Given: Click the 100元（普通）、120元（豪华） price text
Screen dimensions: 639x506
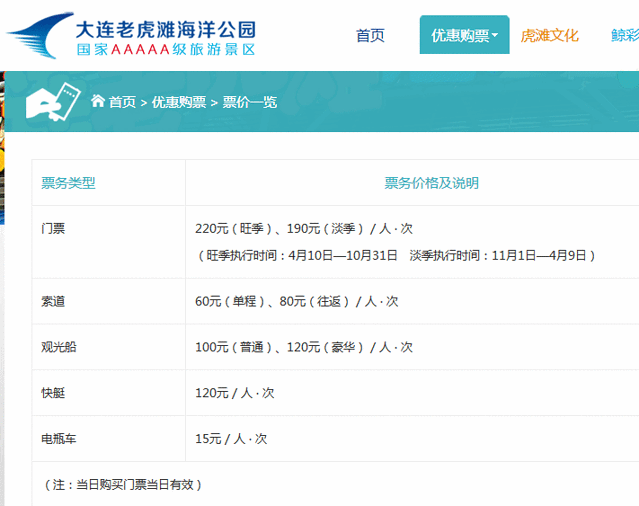Looking at the screenshot, I should (304, 347).
